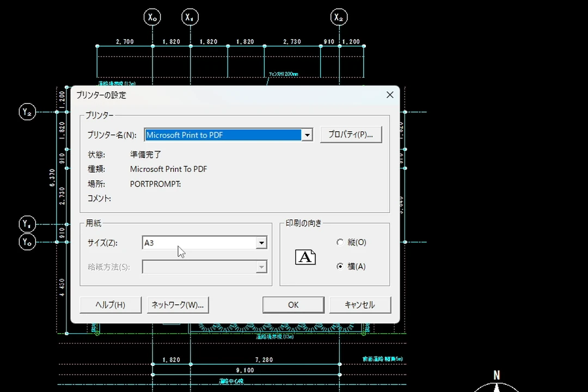
Task: Click the orientation preview page icon
Action: (x=305, y=258)
